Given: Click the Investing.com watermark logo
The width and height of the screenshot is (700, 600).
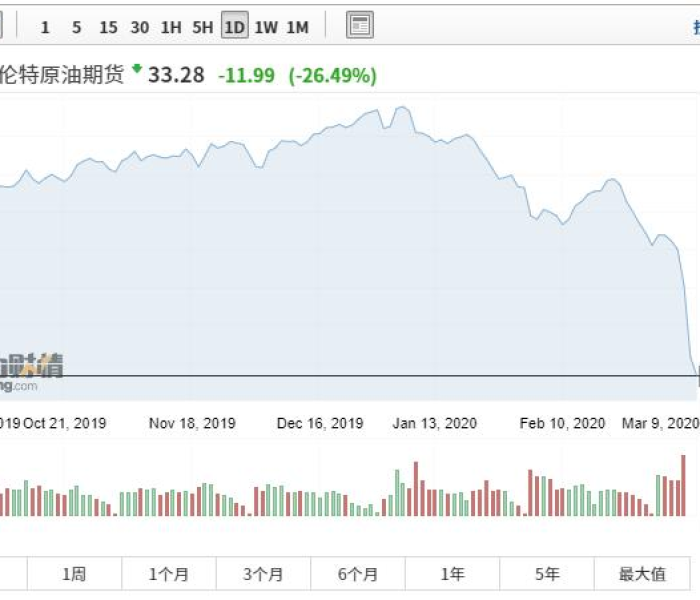Looking at the screenshot, I should [x=32, y=372].
